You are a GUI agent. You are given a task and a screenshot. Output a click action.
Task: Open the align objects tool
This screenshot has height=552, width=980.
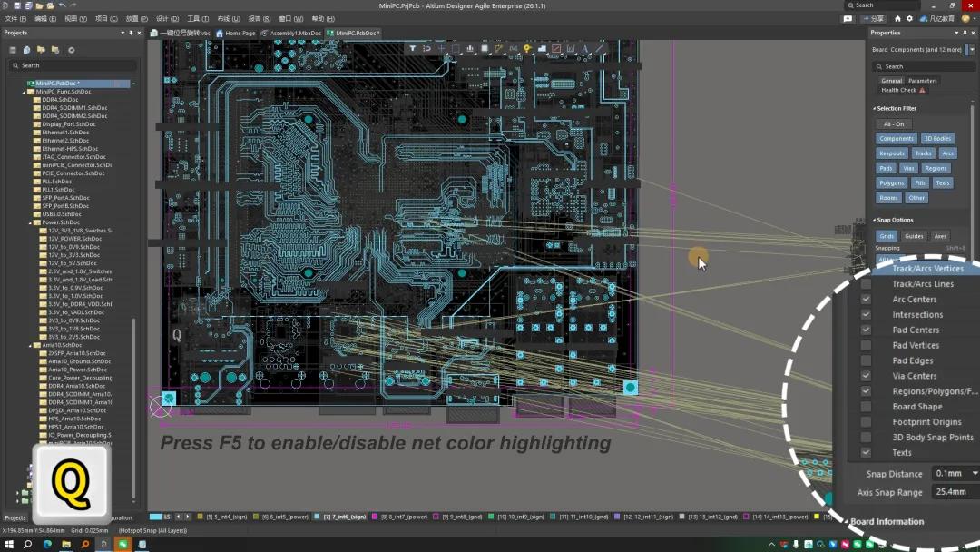(470, 49)
